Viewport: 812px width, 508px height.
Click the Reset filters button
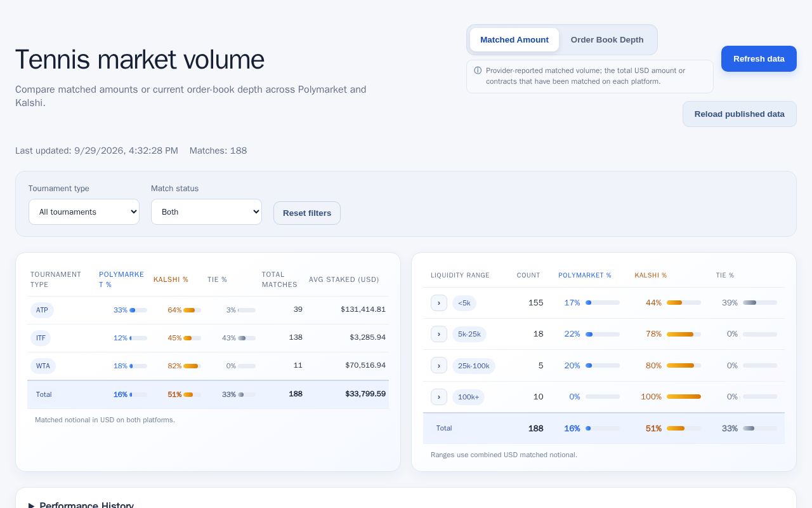[307, 213]
